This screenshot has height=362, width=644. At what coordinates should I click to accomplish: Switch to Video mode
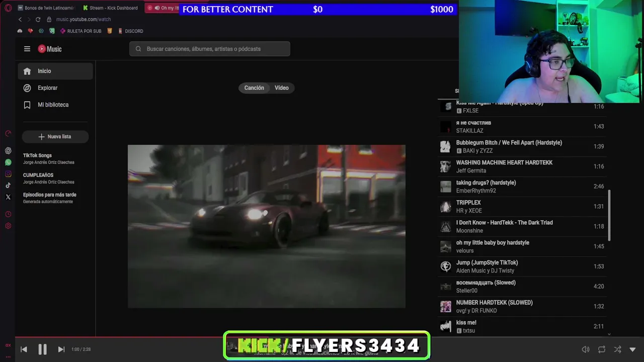(x=282, y=88)
